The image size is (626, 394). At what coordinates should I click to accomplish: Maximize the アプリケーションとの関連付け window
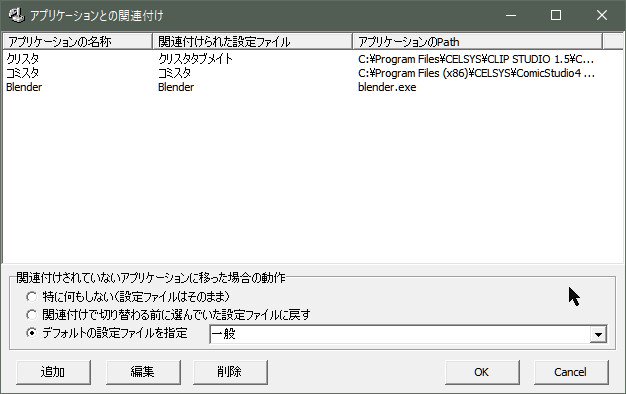pos(556,15)
